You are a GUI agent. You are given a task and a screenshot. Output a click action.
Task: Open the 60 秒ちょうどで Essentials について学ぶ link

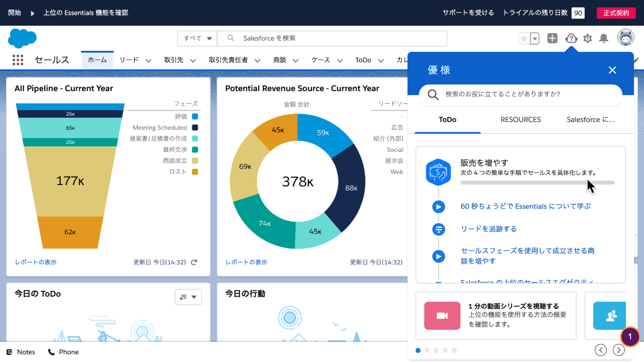(x=526, y=206)
